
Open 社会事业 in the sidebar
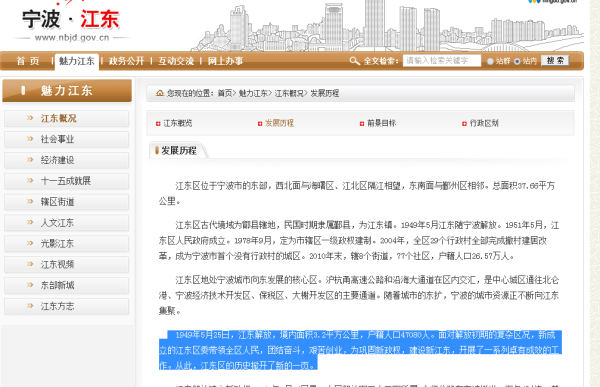point(67,139)
